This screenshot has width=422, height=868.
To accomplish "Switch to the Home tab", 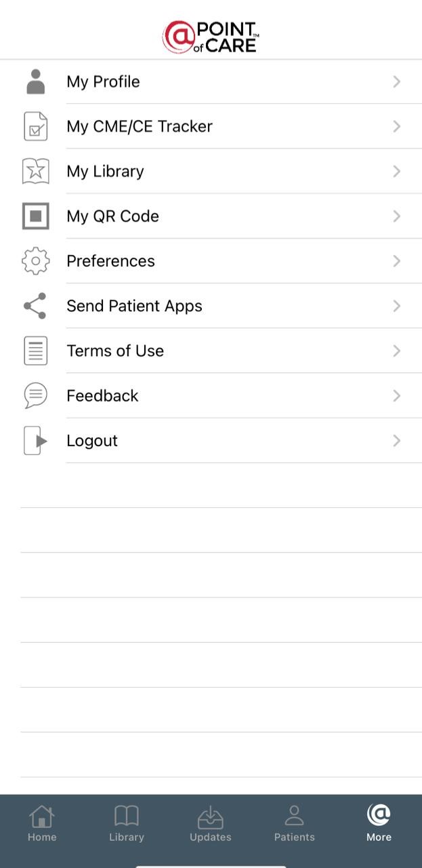I will point(42,823).
